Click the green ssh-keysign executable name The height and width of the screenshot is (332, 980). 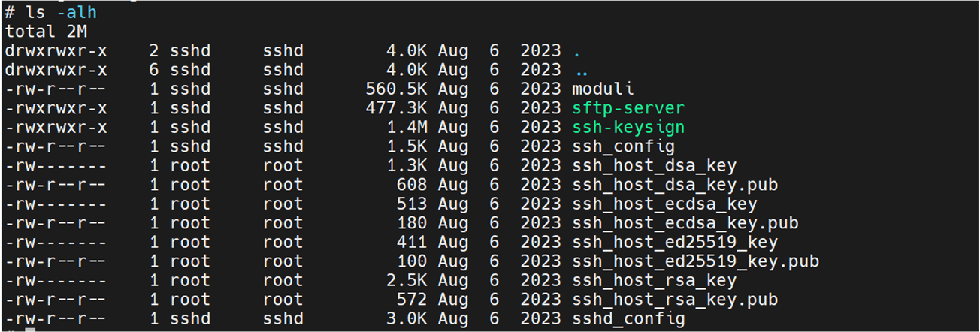(x=628, y=128)
